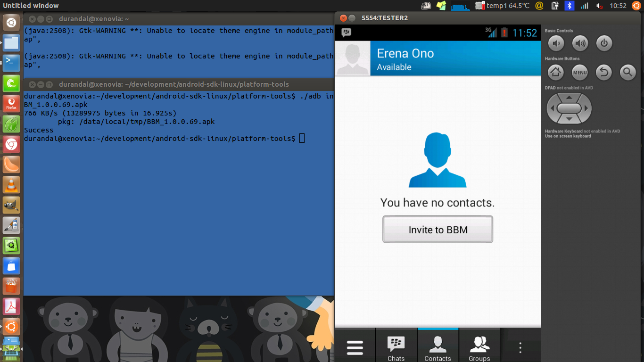The height and width of the screenshot is (362, 644).
Task: Click the DPAD center button
Action: click(569, 108)
